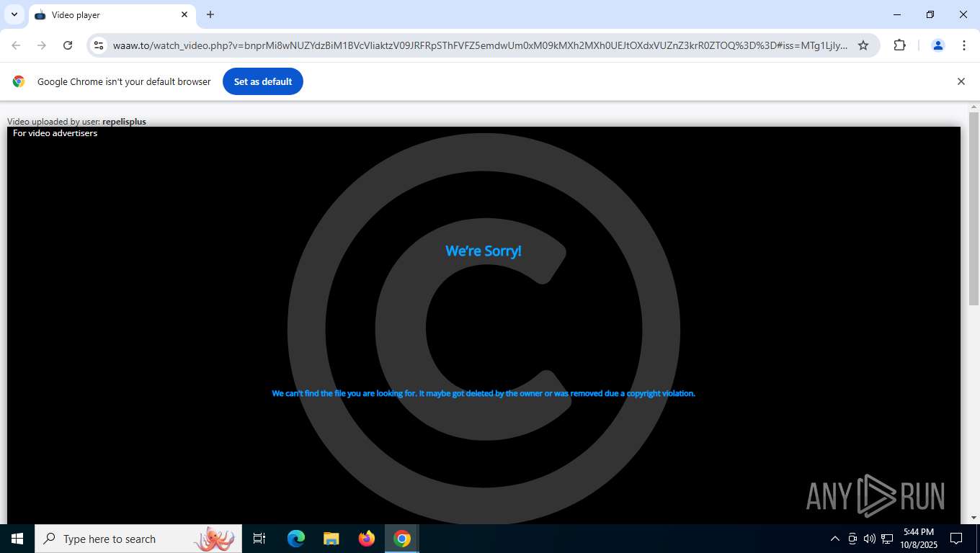Restore down the Chrome window
Viewport: 980px width, 553px height.
(930, 14)
